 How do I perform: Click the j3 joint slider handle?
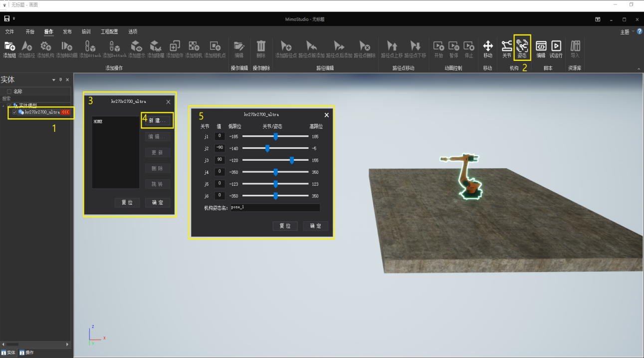point(292,160)
